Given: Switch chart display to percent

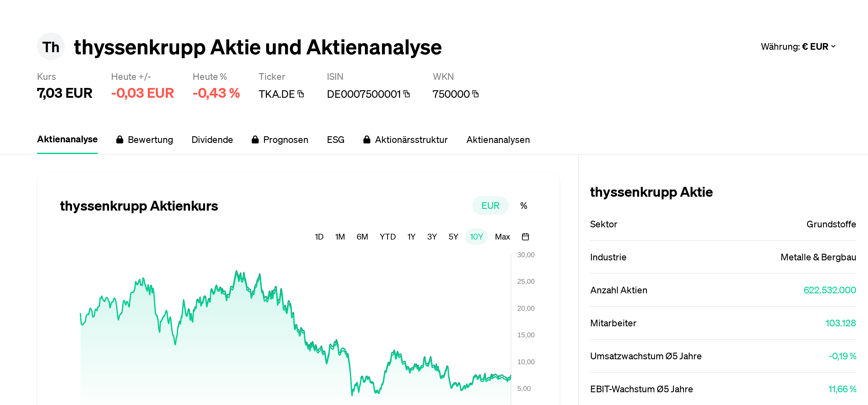Looking at the screenshot, I should pyautogui.click(x=524, y=205).
